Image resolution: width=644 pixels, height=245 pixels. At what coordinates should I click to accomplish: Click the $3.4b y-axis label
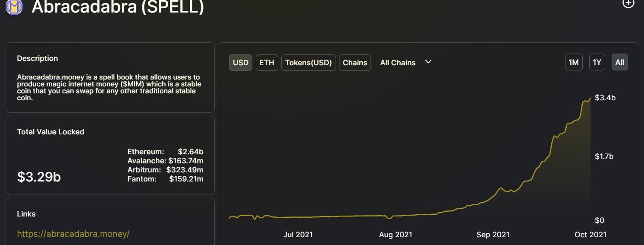pyautogui.click(x=605, y=98)
